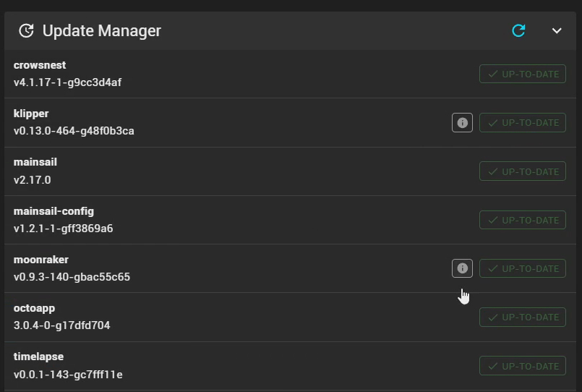This screenshot has width=582, height=392.
Task: Collapse the Update Manager panel
Action: (x=557, y=30)
